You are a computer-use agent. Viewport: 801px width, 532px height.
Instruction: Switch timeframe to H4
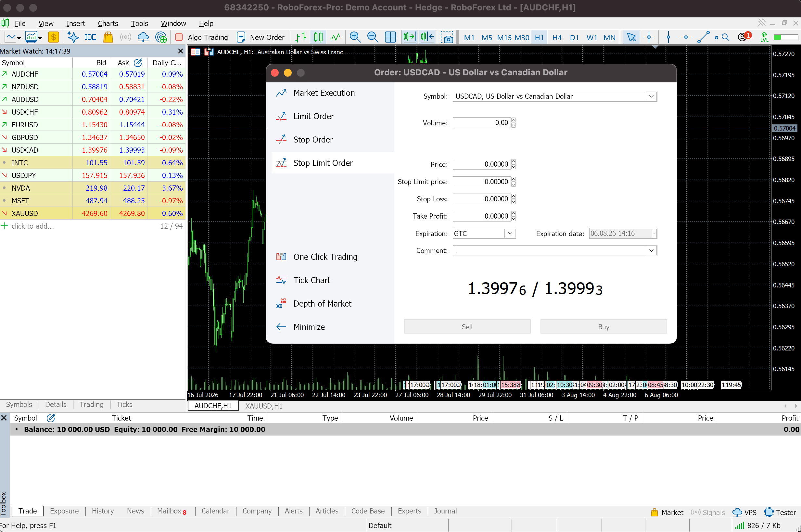[x=557, y=37]
